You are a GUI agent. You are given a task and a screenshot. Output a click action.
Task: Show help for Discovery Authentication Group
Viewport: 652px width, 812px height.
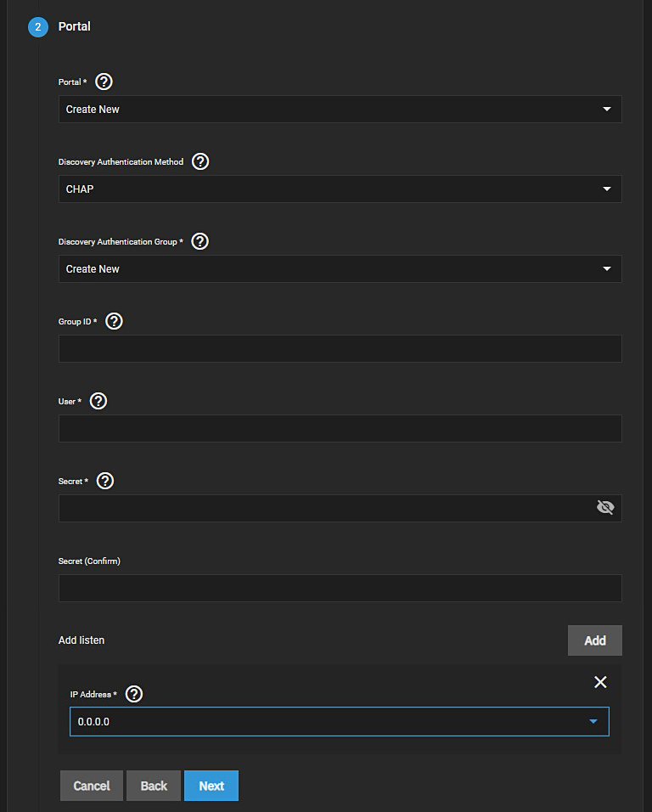[x=200, y=241]
